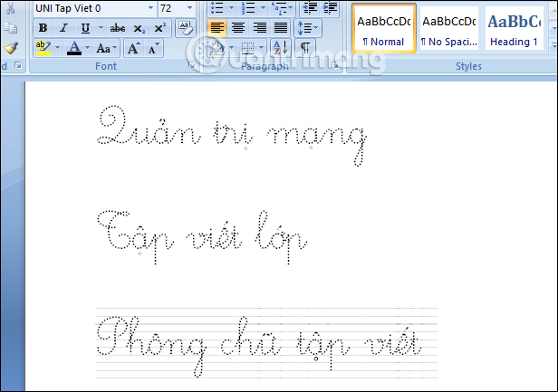Apply the font color button
Image resolution: width=558 pixels, height=392 pixels.
tap(74, 48)
